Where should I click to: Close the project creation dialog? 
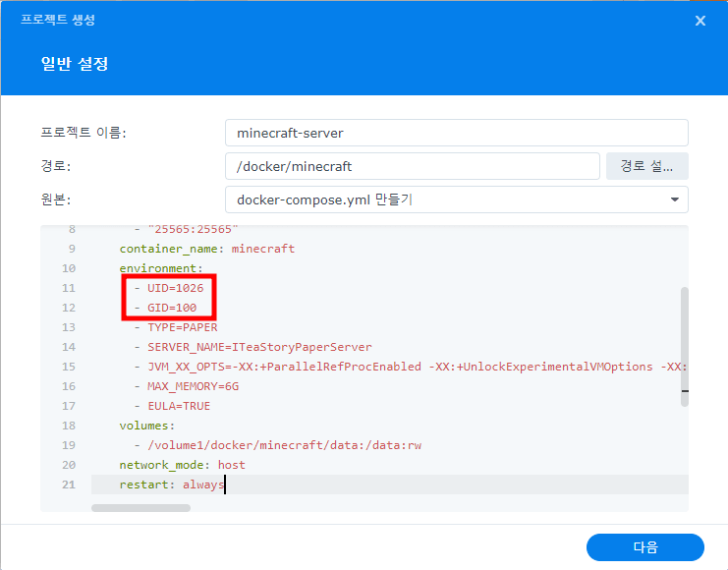[700, 21]
